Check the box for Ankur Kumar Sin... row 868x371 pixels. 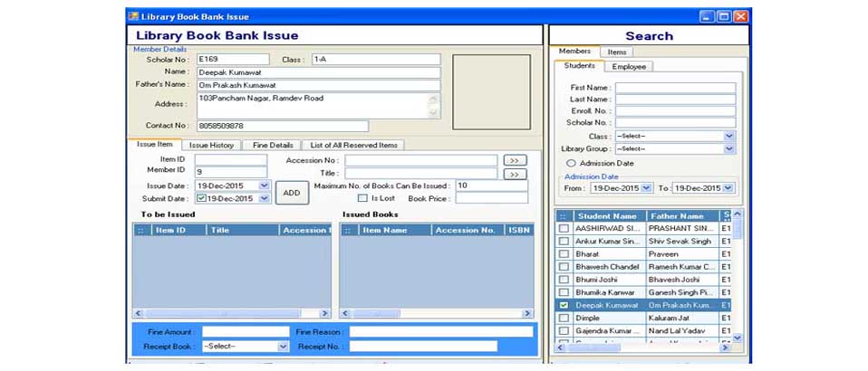point(563,241)
